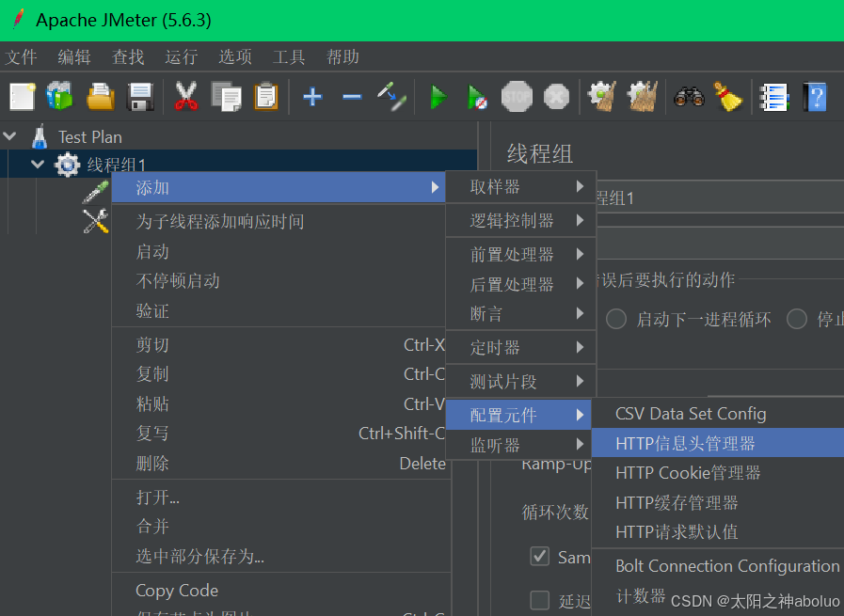844x616 pixels.
Task: Reset search with yellow broom icon
Action: (727, 96)
